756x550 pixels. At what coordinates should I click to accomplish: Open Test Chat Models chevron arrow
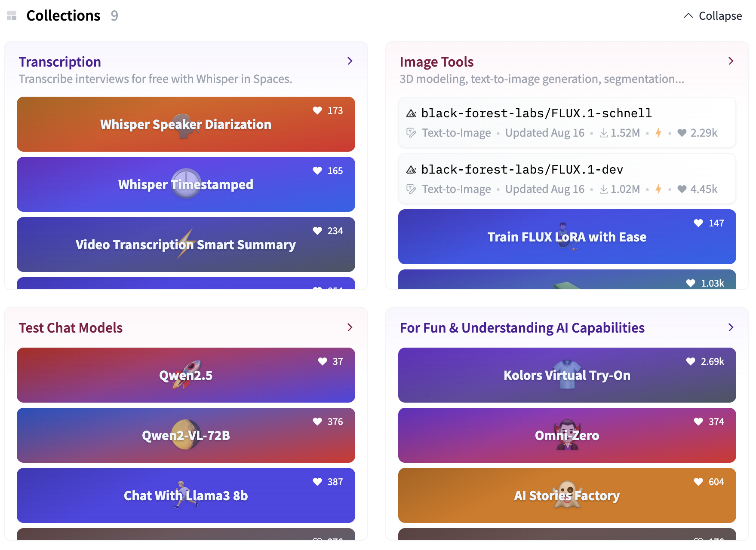pos(350,327)
